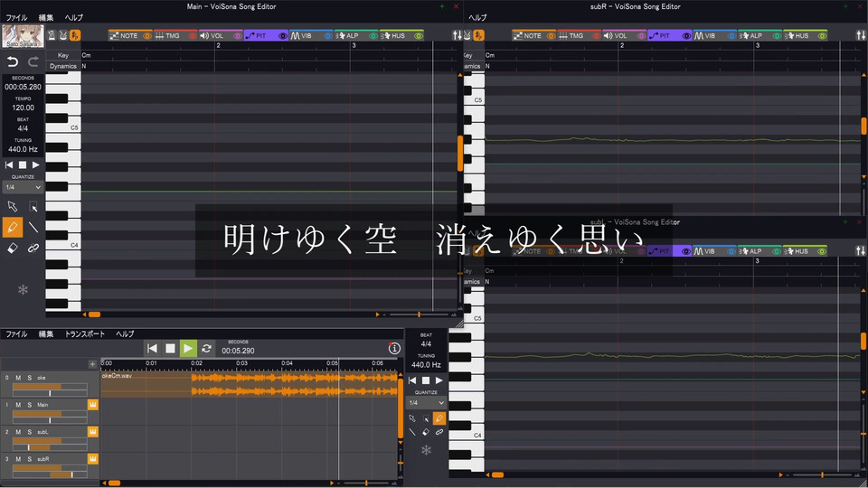This screenshot has width=868, height=488.
Task: Click the redo arrow in Main editor
Action: pos(33,61)
